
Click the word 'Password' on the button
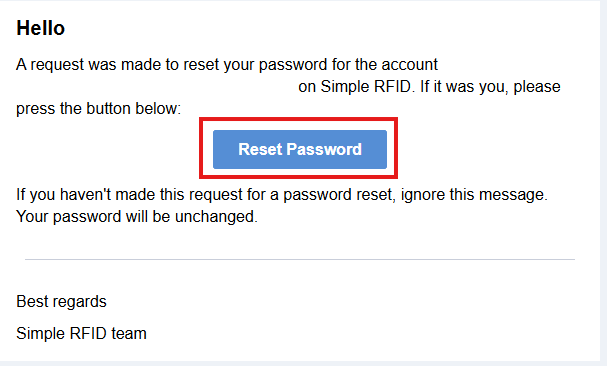[324, 149]
